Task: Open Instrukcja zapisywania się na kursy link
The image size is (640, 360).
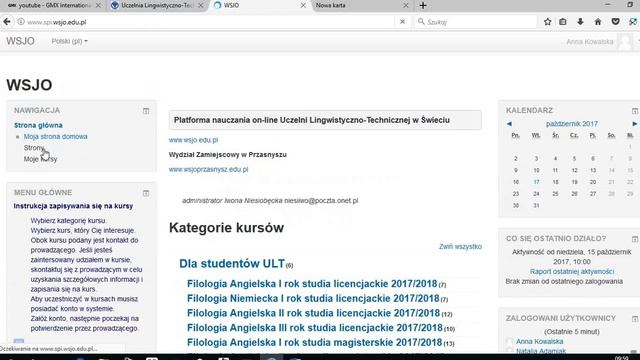Action: pos(73,206)
